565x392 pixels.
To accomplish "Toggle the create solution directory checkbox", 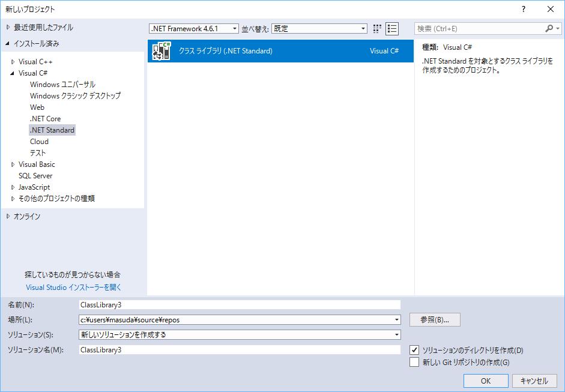I will point(414,350).
